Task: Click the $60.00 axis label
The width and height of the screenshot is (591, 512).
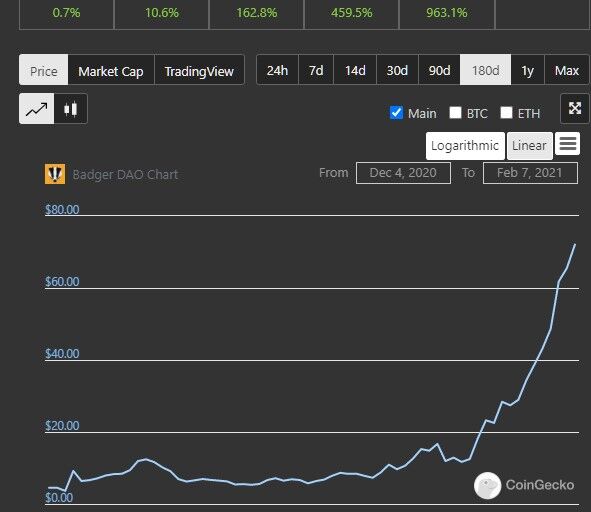Action: tap(62, 282)
